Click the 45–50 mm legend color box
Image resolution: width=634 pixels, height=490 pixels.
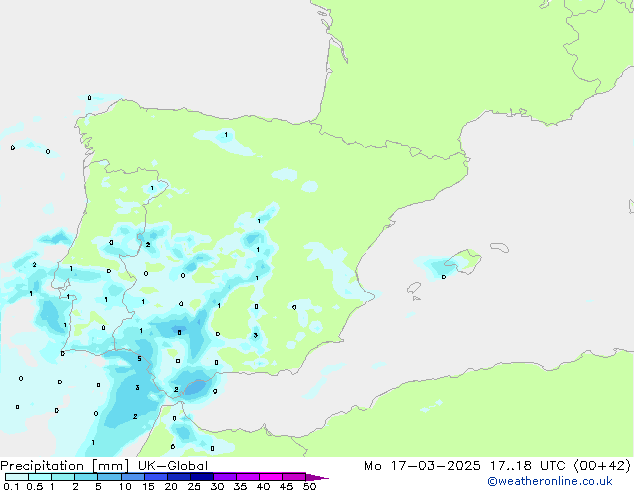[294, 477]
